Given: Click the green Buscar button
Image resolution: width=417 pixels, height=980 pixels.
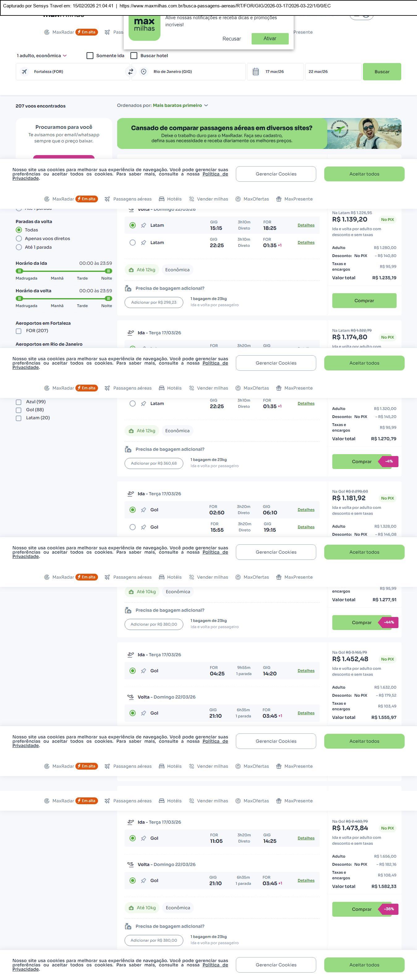Looking at the screenshot, I should [x=382, y=71].
